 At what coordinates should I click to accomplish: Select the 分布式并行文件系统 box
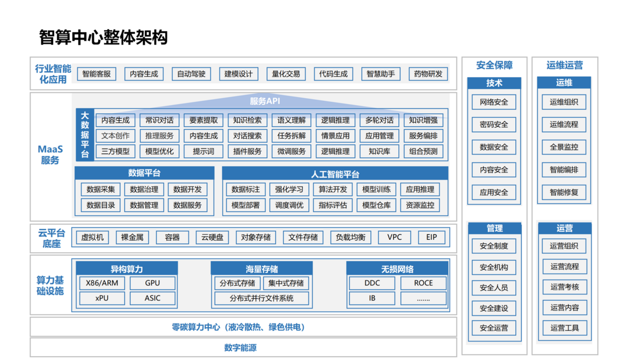pyautogui.click(x=262, y=298)
